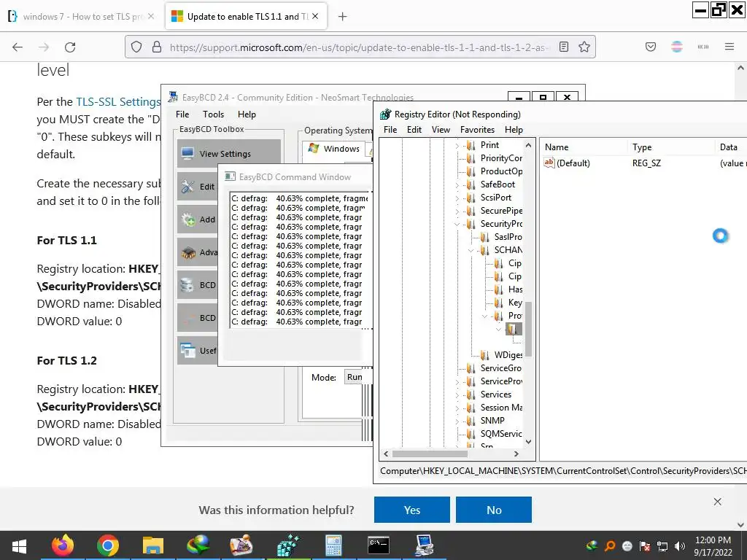
Task: Open tracking protection shield icon
Action: pos(136,47)
